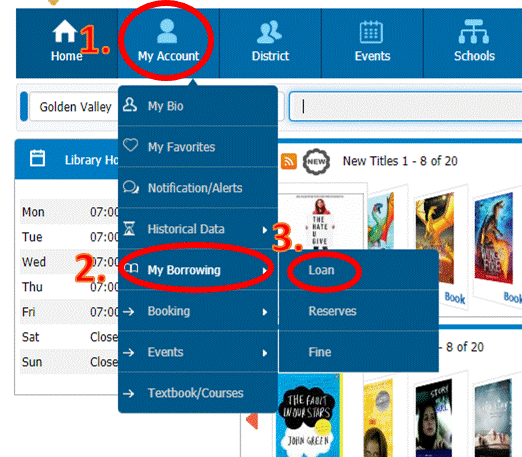The width and height of the screenshot is (522, 457).
Task: Open the Events calendar icon in navbar
Action: (x=371, y=32)
